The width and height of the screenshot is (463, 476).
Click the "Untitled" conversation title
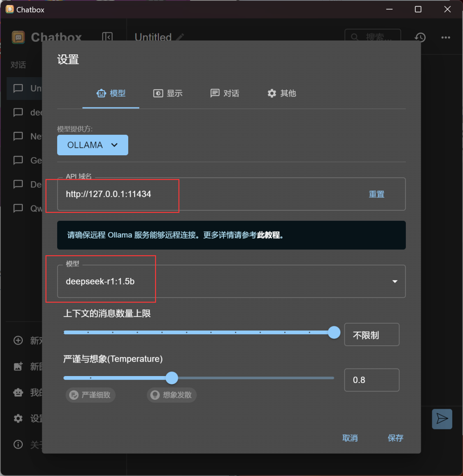coord(153,37)
